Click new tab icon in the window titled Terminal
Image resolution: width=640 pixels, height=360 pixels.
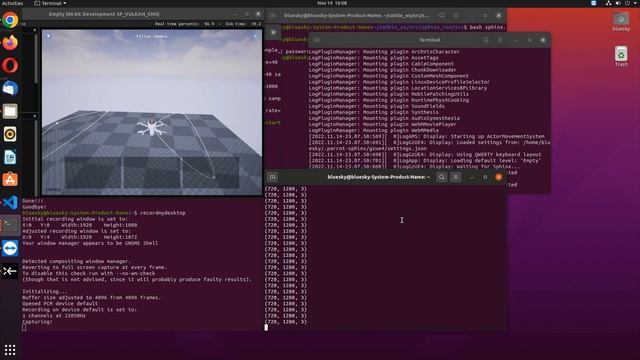[x=317, y=40]
